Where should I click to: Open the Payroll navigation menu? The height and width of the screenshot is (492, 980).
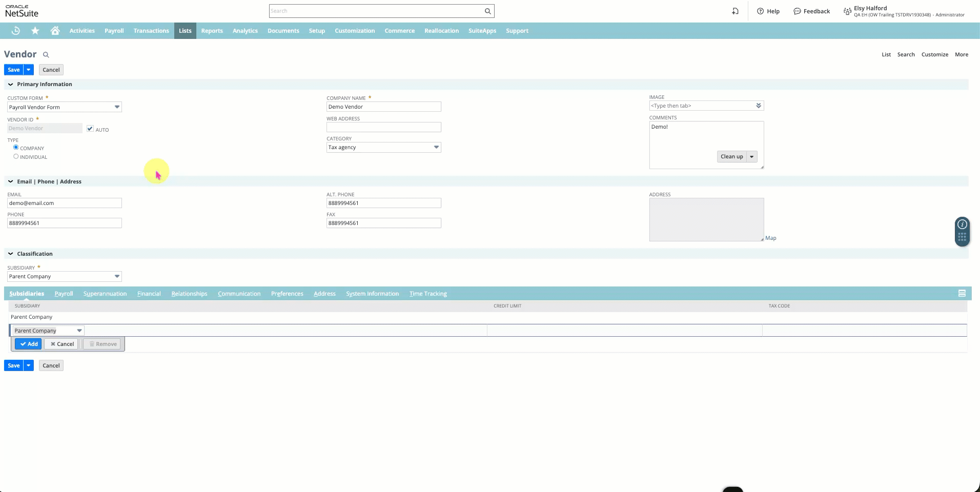click(114, 31)
